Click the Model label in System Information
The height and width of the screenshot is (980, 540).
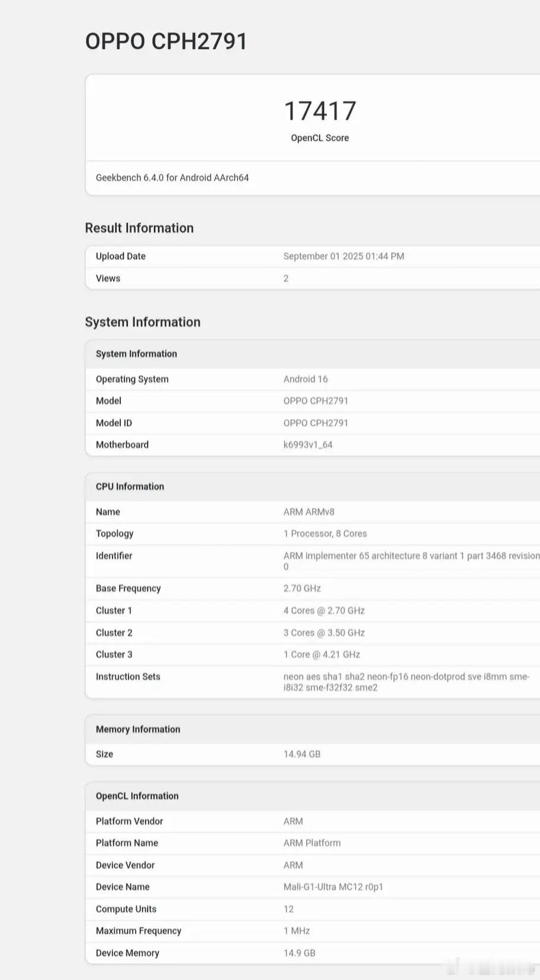point(108,401)
